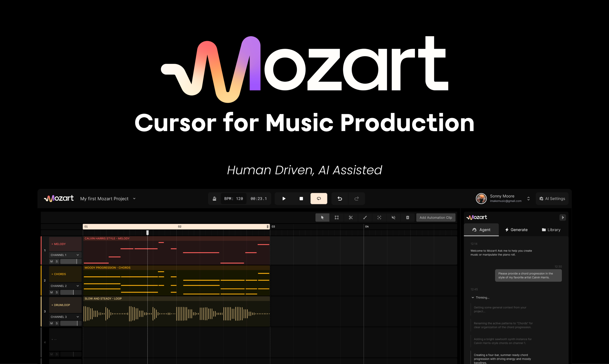Start playback with the play button

pos(284,199)
